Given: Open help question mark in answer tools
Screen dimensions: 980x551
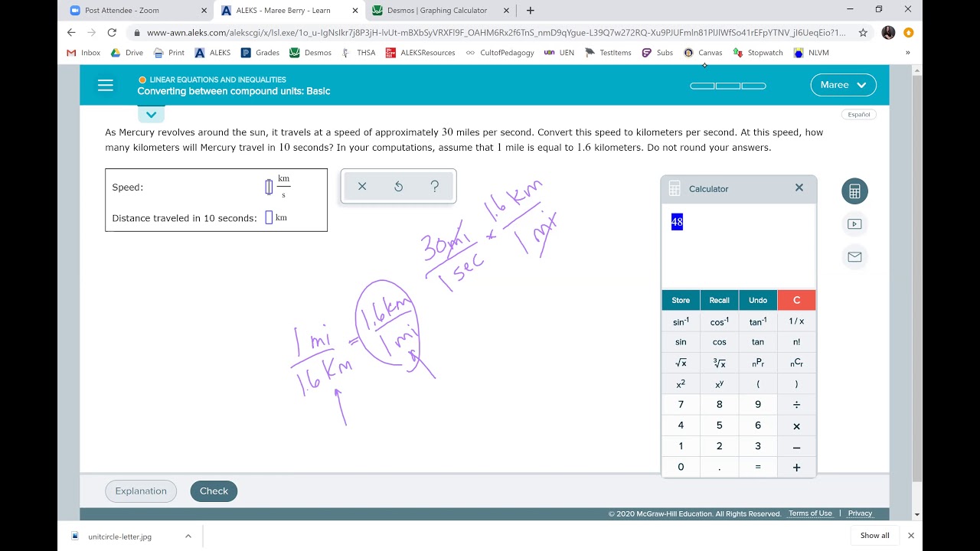Looking at the screenshot, I should point(435,186).
